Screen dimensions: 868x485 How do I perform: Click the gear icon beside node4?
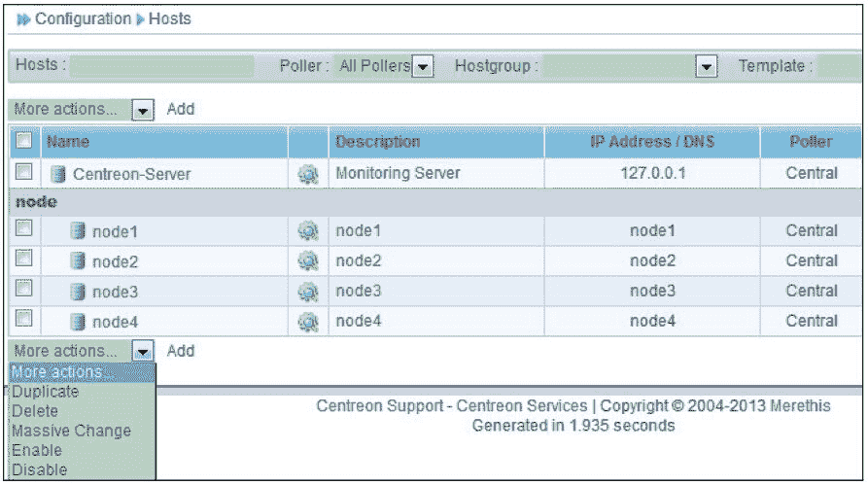pyautogui.click(x=308, y=322)
